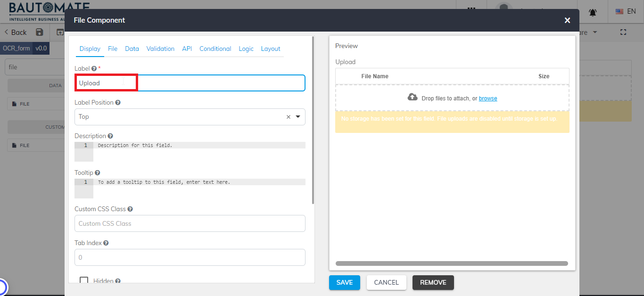Click the Tooltip help icon

click(x=97, y=173)
